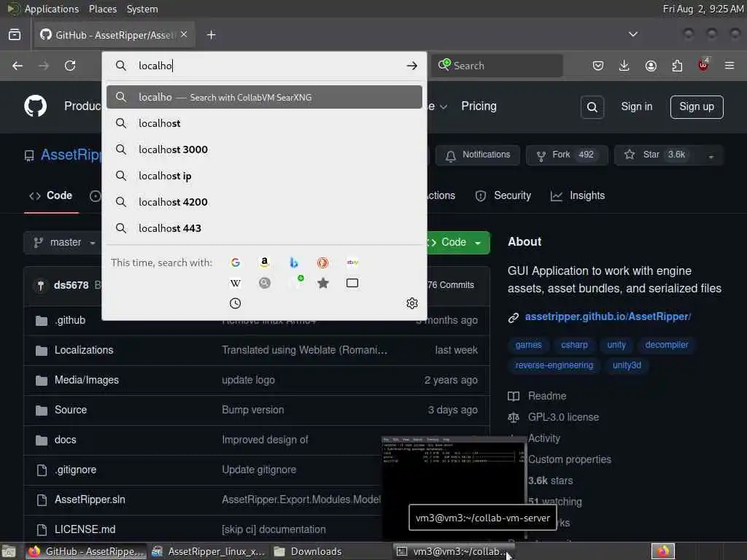The height and width of the screenshot is (560, 747).
Task: Click the Go arrow in the address bar
Action: [412, 66]
